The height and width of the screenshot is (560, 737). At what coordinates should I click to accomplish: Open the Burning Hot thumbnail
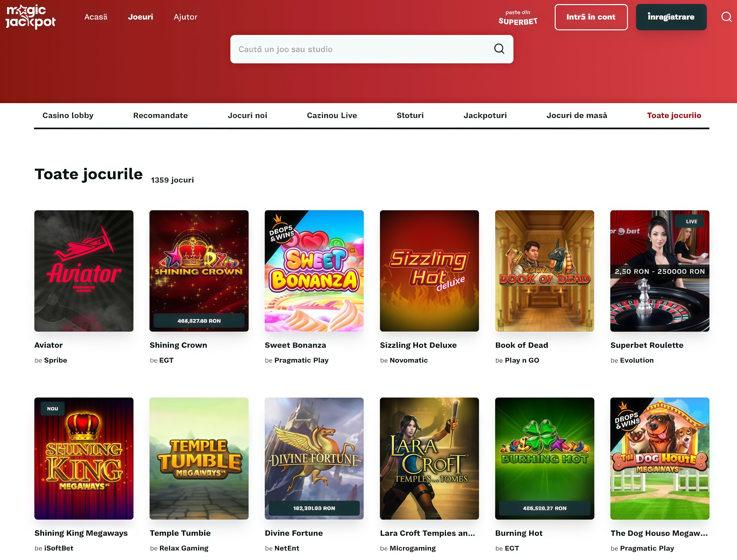point(545,458)
